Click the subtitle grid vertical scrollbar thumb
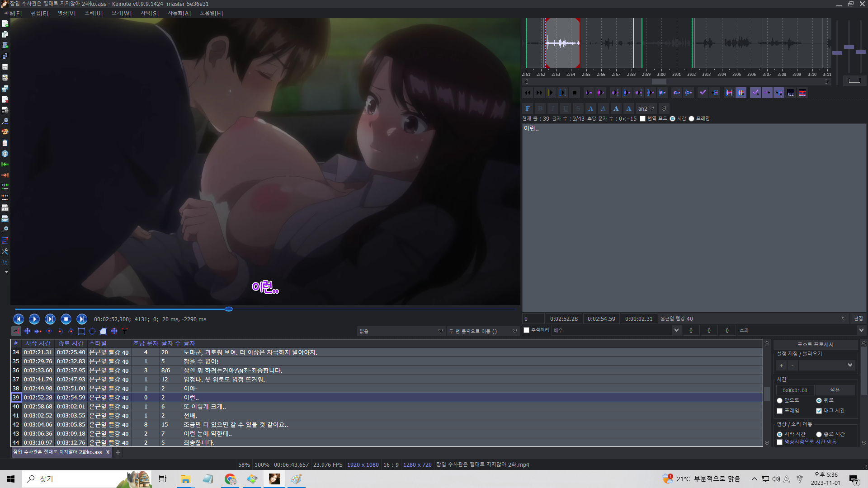868x488 pixels. point(767,394)
